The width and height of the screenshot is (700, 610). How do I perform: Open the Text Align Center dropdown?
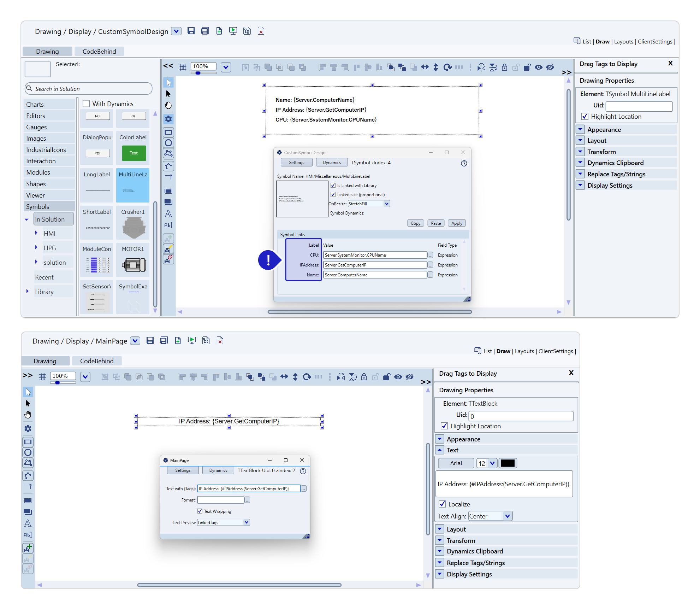(507, 516)
